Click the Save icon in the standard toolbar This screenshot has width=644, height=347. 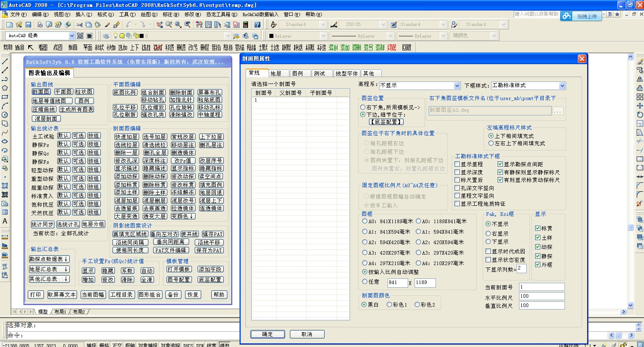click(x=28, y=25)
